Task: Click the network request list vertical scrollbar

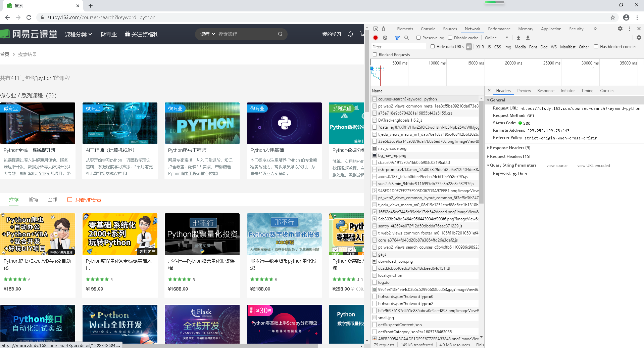Action: (481, 153)
